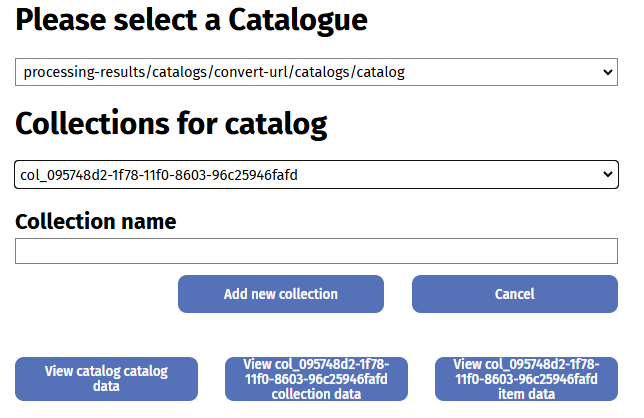Select the processing-results catalog path text
Image resolution: width=644 pixels, height=418 pixels.
(x=214, y=72)
